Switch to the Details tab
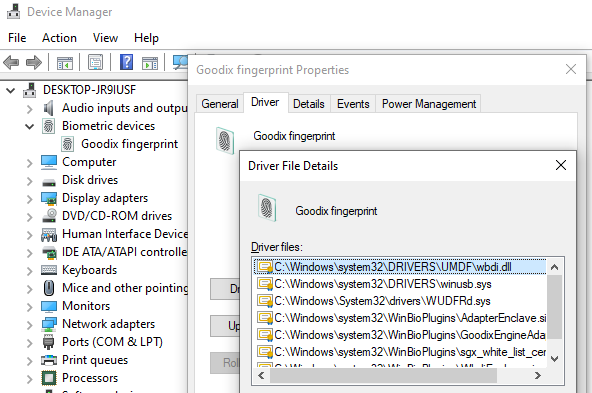Viewport: 592px width, 393px height. (309, 103)
